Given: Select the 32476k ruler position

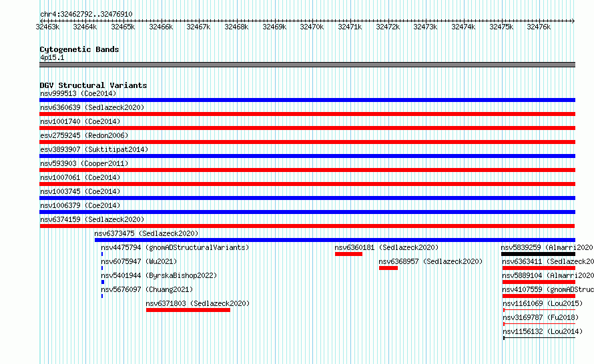Looking at the screenshot, I should click(539, 27).
